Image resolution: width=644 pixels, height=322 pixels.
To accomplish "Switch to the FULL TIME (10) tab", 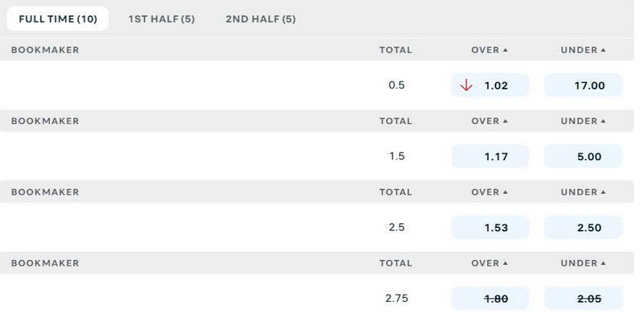I will pyautogui.click(x=58, y=19).
